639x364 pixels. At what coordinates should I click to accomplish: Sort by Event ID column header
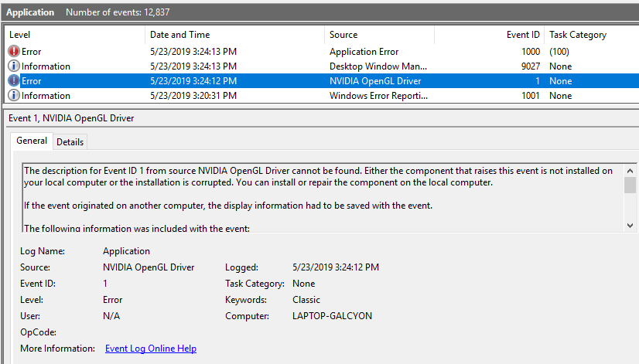tap(489, 35)
